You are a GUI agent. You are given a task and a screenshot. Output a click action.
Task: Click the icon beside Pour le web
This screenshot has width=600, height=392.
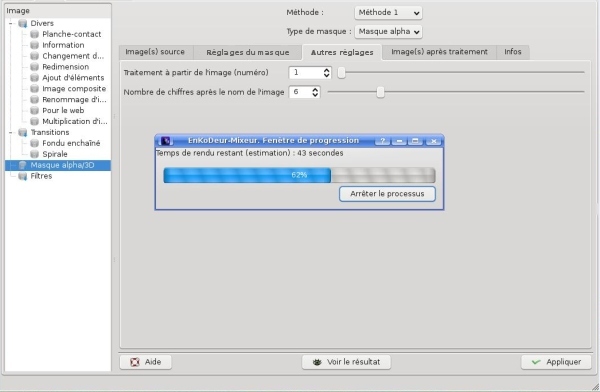34,111
